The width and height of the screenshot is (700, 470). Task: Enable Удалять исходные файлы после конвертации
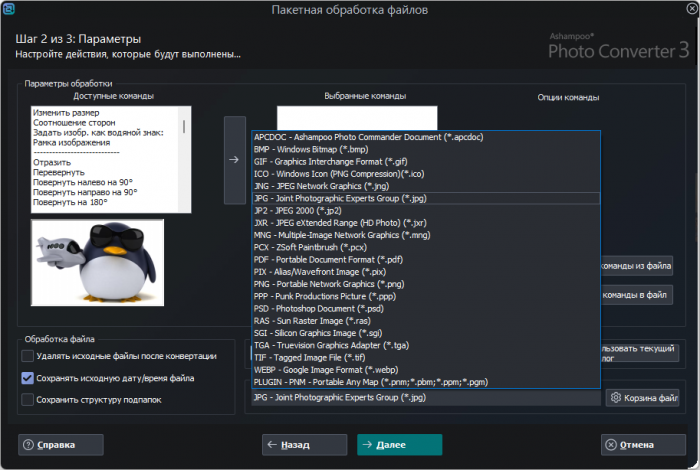(28, 356)
